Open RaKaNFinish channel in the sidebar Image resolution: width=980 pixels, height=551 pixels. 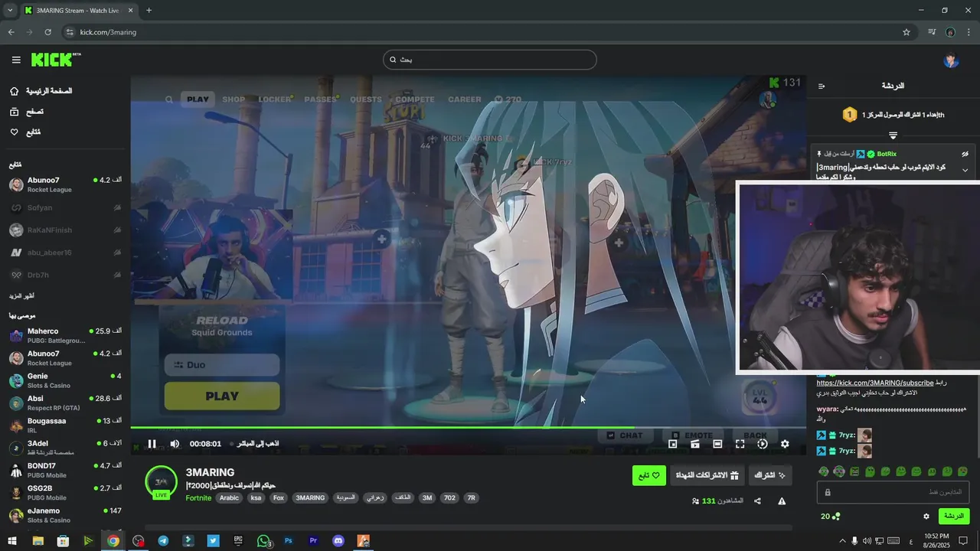tap(65, 230)
